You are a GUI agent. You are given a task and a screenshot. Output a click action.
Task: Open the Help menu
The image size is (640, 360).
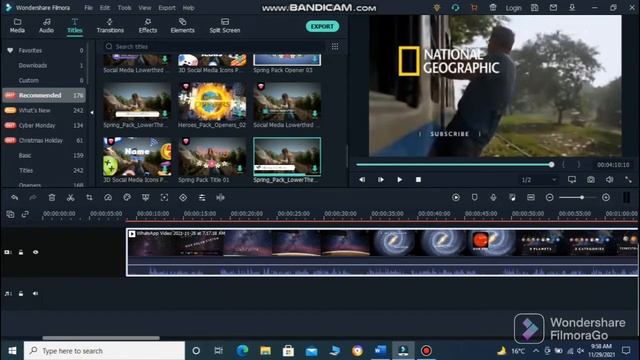point(188,8)
